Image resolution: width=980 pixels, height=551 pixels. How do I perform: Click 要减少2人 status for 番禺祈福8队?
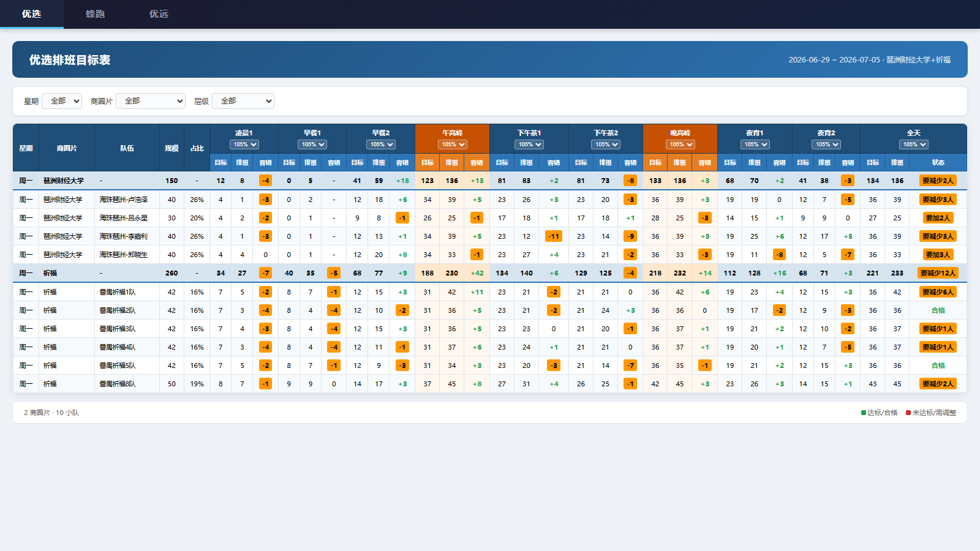[x=938, y=384]
